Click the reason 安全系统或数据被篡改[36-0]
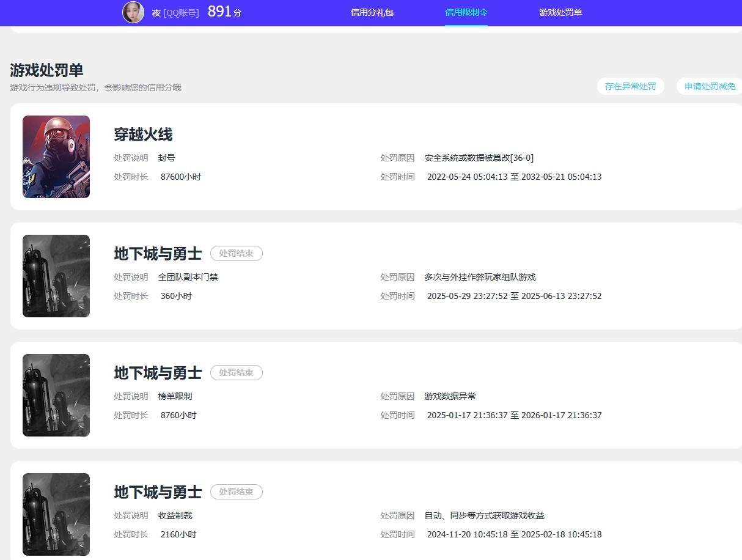 click(x=479, y=158)
